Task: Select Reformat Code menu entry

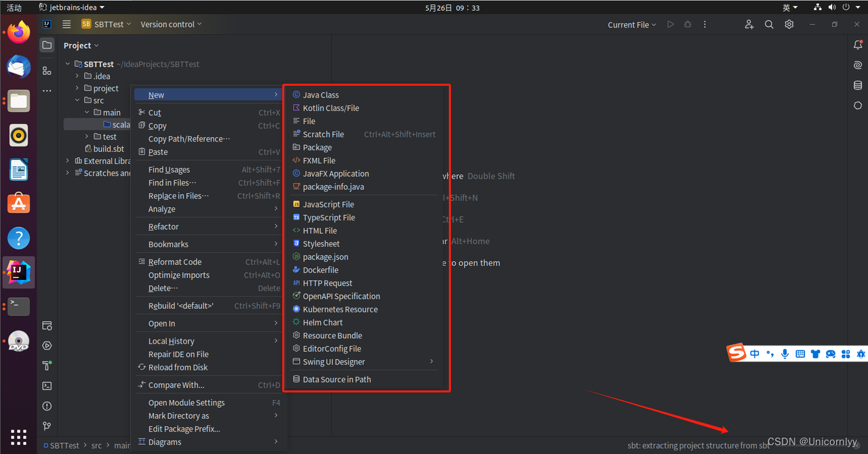Action: (x=209, y=262)
